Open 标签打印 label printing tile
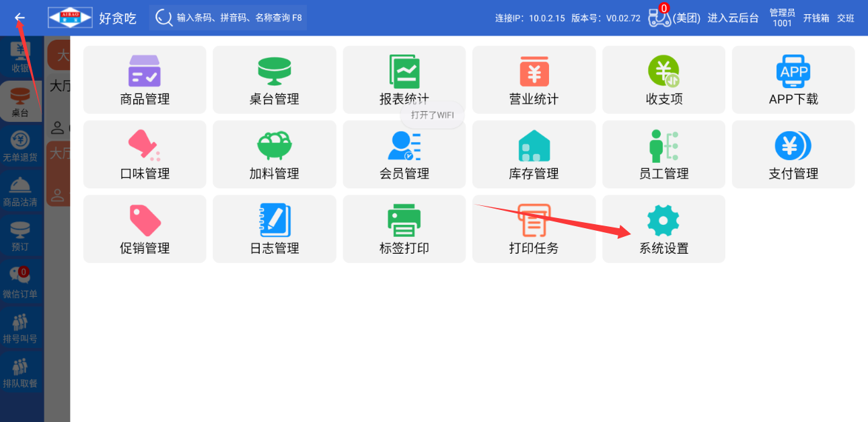The height and width of the screenshot is (422, 868). [404, 229]
